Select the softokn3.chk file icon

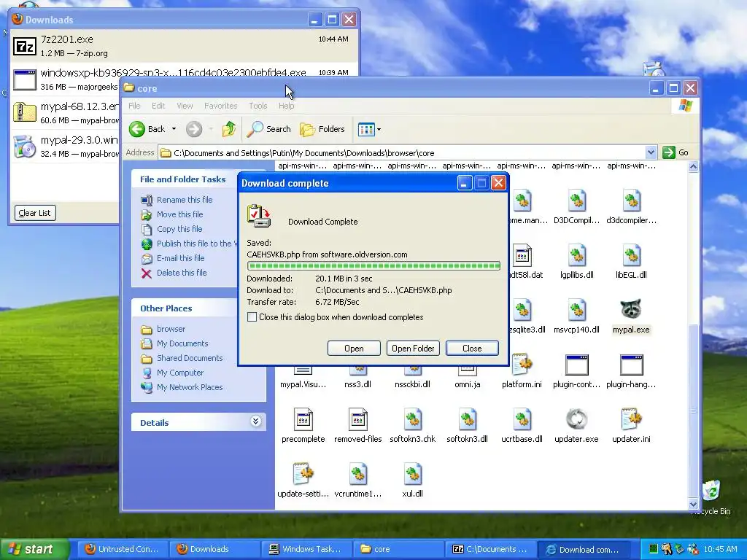pyautogui.click(x=413, y=419)
